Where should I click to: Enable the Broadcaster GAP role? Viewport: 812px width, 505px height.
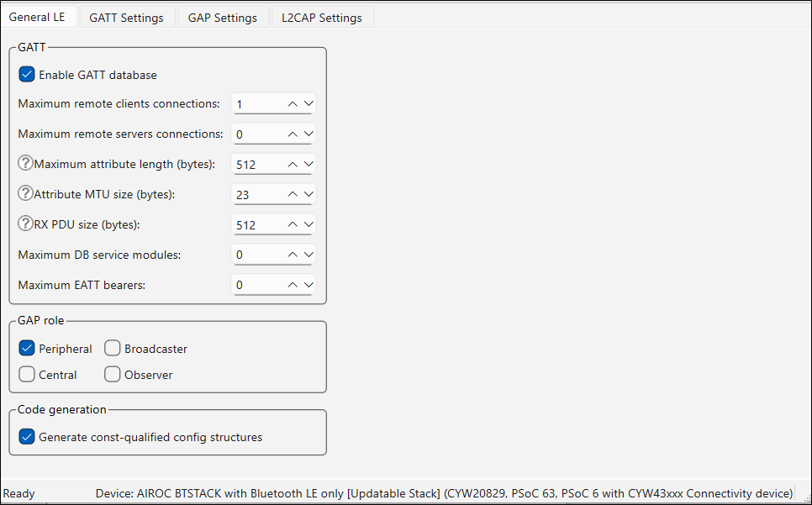click(113, 349)
